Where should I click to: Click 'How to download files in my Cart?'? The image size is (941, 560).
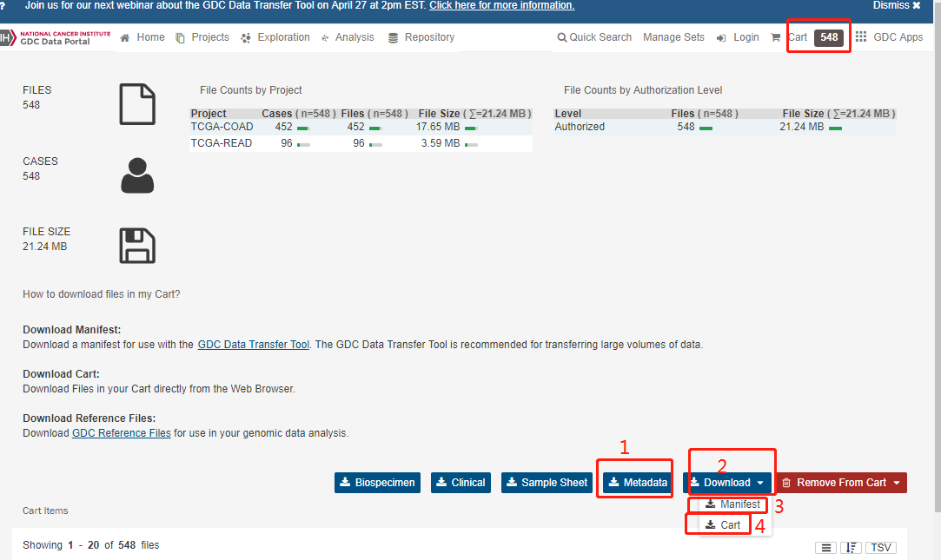coord(102,294)
